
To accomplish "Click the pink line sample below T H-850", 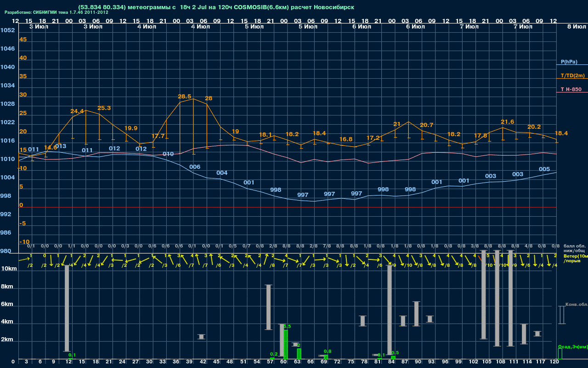I will 572,92.
